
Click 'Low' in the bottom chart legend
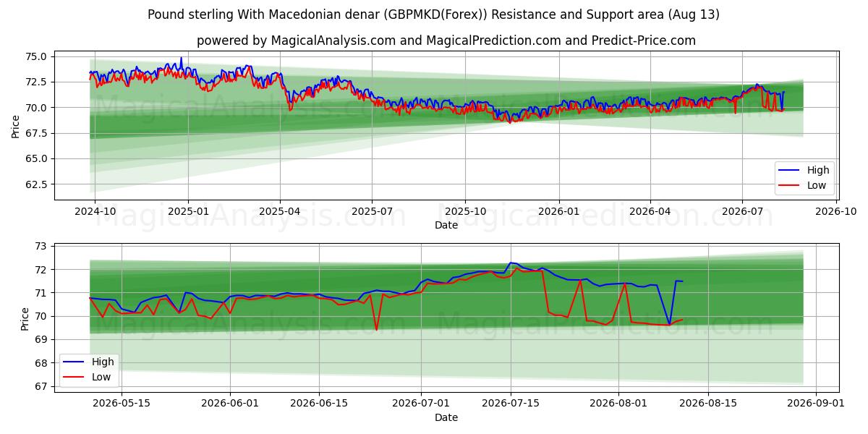point(101,377)
